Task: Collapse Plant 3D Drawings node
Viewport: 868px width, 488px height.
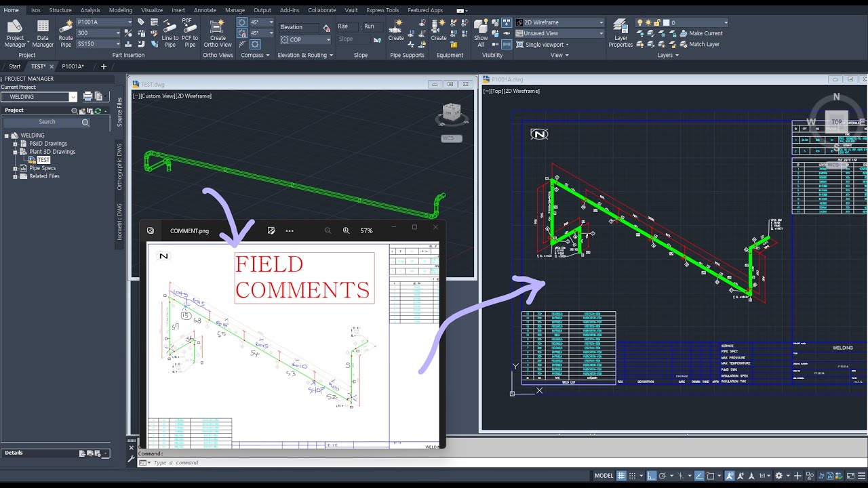Action: (15, 152)
